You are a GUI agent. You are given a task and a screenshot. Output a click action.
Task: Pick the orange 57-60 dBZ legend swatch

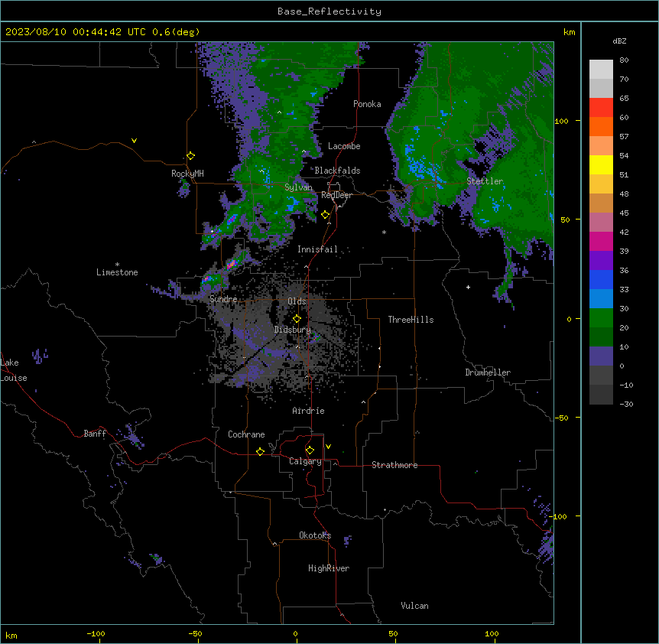coord(601,127)
